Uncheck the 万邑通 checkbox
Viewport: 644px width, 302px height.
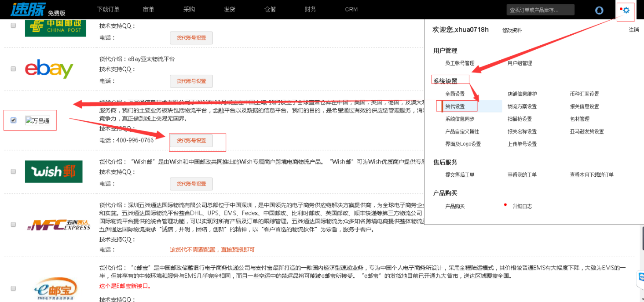tap(13, 120)
